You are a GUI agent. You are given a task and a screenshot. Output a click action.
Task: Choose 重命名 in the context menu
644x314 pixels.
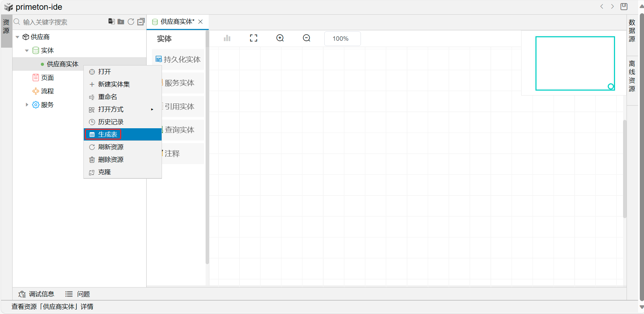click(108, 97)
